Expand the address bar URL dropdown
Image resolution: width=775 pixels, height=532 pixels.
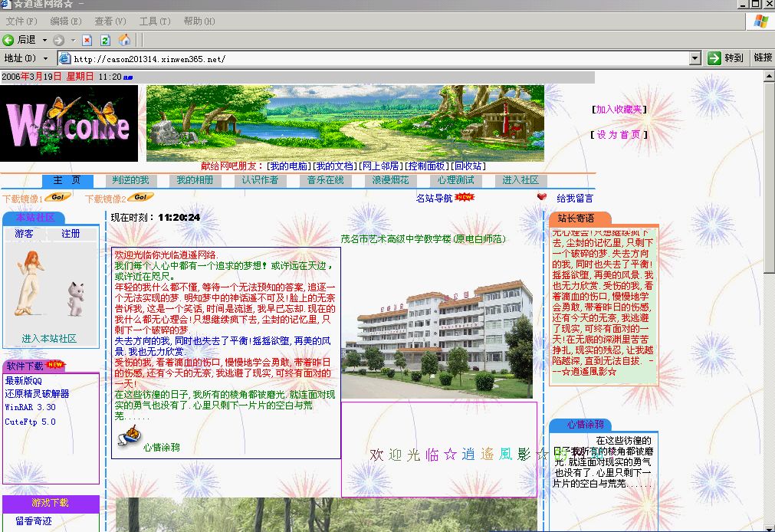point(695,58)
